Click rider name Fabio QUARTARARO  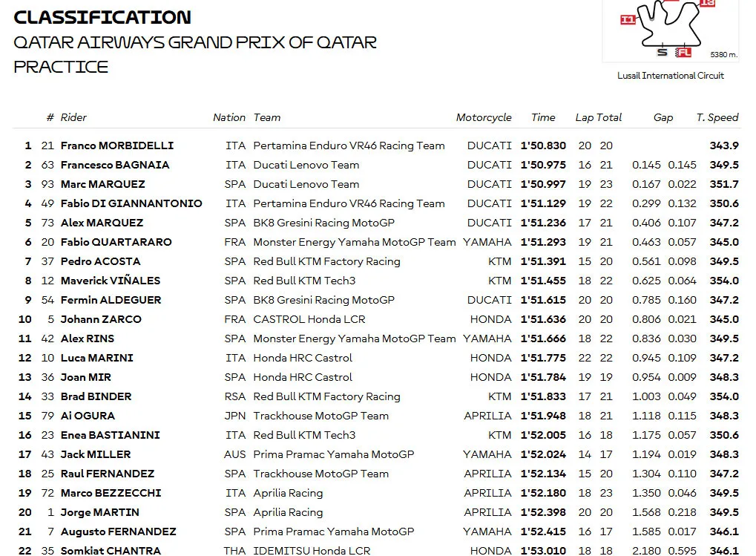(116, 242)
